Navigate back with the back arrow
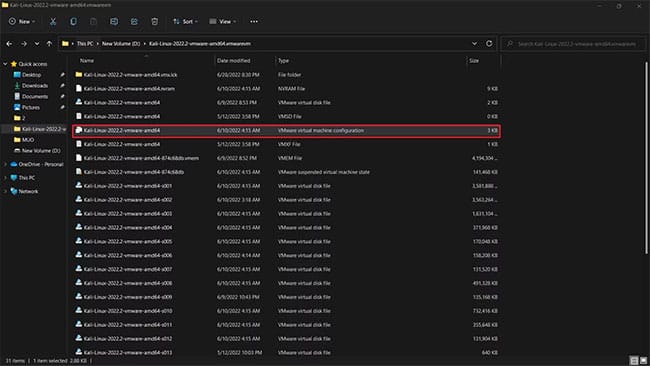 click(x=10, y=44)
